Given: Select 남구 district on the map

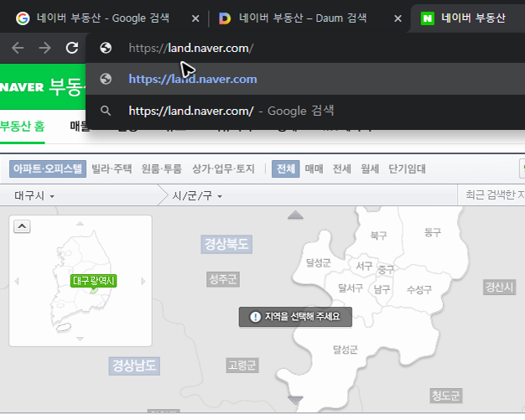Looking at the screenshot, I should click(382, 289).
